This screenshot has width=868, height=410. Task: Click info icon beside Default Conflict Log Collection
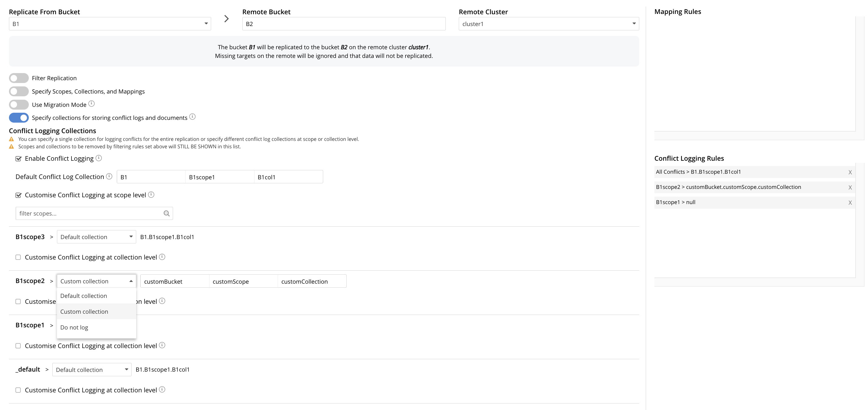109,176
